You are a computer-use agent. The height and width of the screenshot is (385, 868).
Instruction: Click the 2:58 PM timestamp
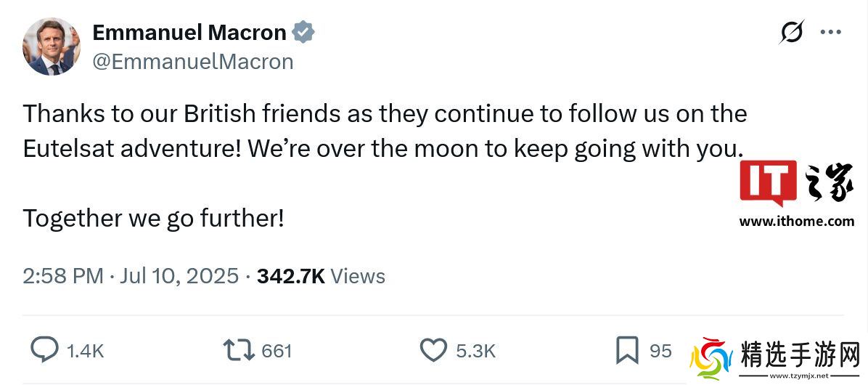[x=63, y=276]
